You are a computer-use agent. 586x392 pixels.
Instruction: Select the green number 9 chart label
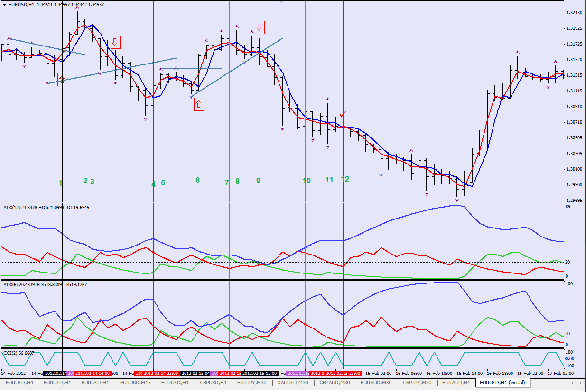point(258,181)
